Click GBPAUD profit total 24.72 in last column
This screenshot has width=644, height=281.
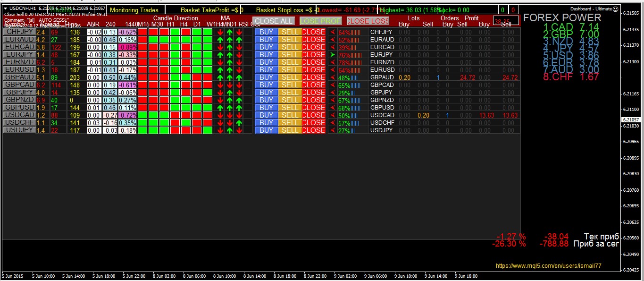[x=510, y=77]
